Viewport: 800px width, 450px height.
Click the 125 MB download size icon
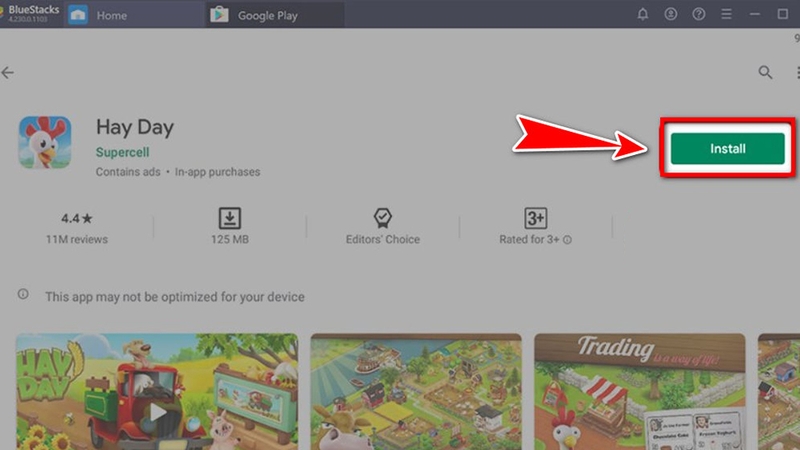click(230, 218)
